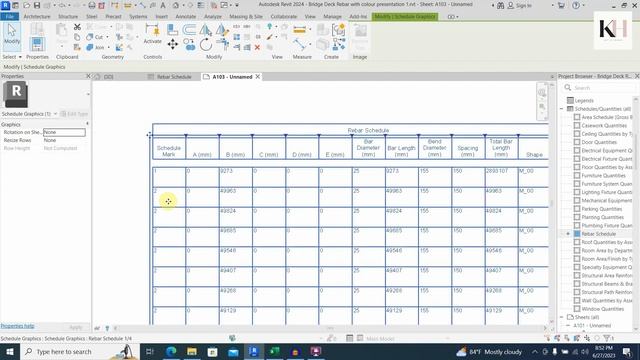The height and width of the screenshot is (360, 640).
Task: Click the Windows Start button
Action: point(9,352)
